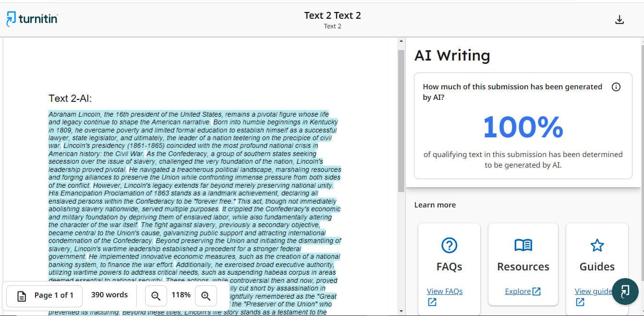Click the download icon in the header
Screen dimensions: 644x316
(620, 20)
